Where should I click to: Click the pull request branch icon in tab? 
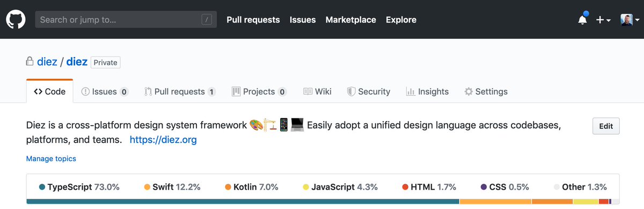pos(148,91)
